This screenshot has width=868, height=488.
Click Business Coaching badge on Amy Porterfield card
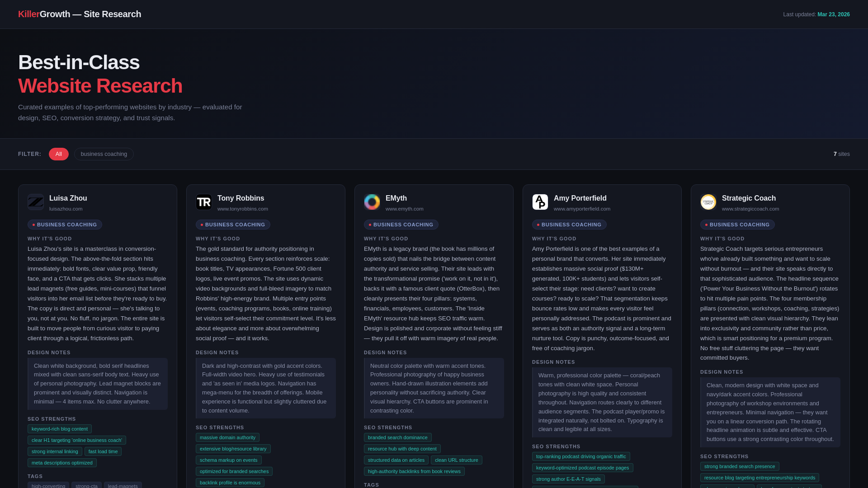(569, 225)
